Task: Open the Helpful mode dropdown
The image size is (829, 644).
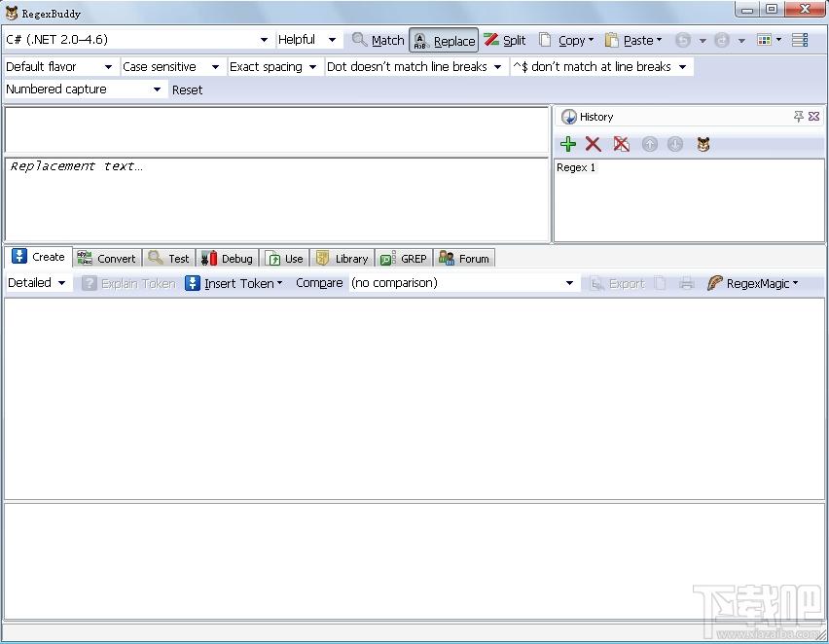Action: (307, 40)
